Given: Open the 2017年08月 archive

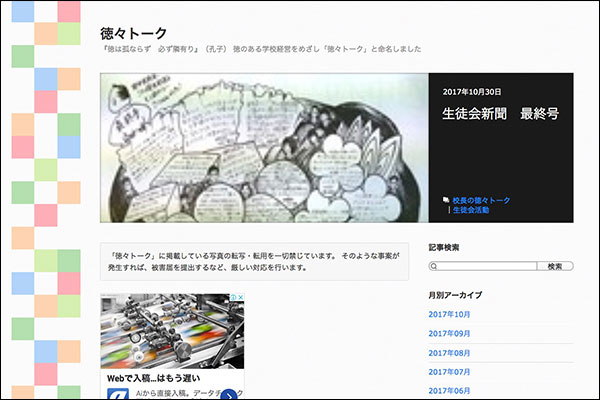Looking at the screenshot, I should [x=449, y=353].
